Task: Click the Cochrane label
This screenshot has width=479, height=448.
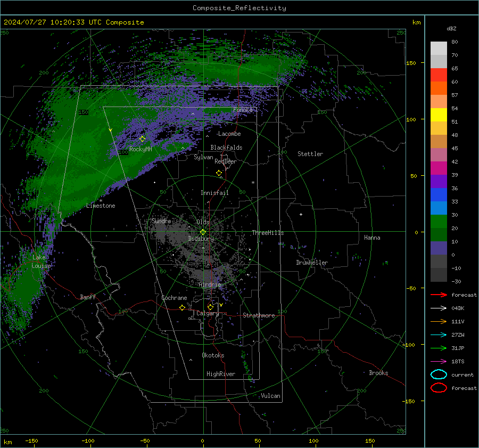Action: 174,298
